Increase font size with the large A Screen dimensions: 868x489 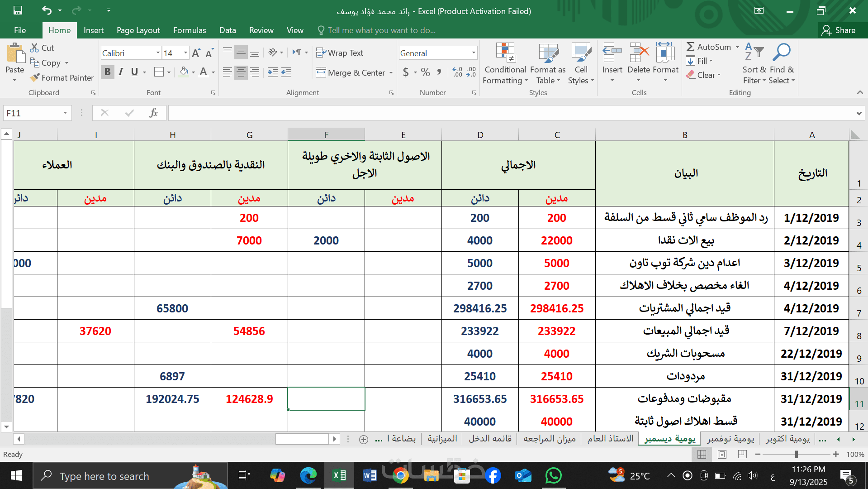(x=196, y=53)
